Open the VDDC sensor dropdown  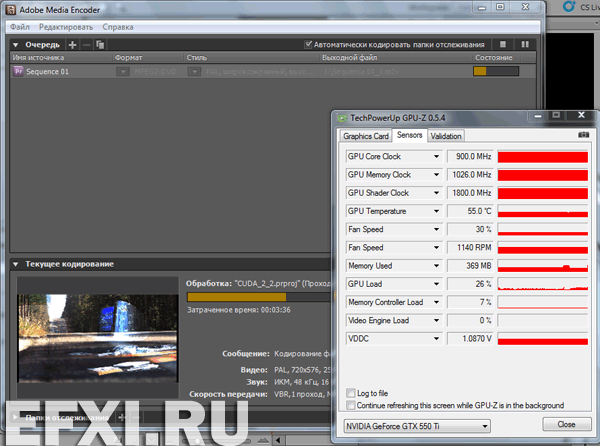click(x=436, y=339)
